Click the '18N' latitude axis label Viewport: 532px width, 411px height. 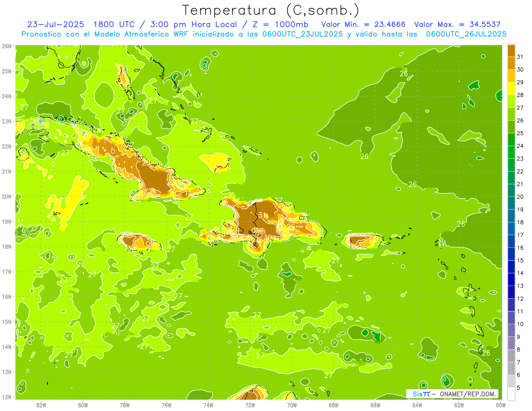click(x=7, y=247)
